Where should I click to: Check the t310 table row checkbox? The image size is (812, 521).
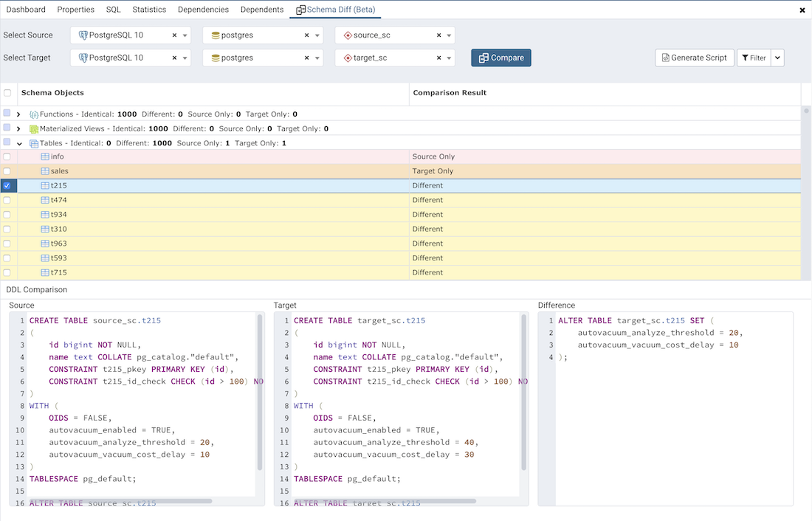7,229
